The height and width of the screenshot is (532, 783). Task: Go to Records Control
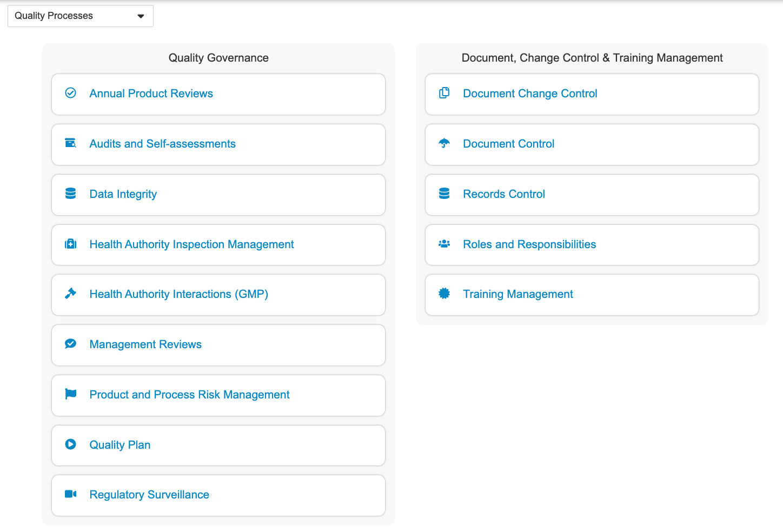[503, 194]
